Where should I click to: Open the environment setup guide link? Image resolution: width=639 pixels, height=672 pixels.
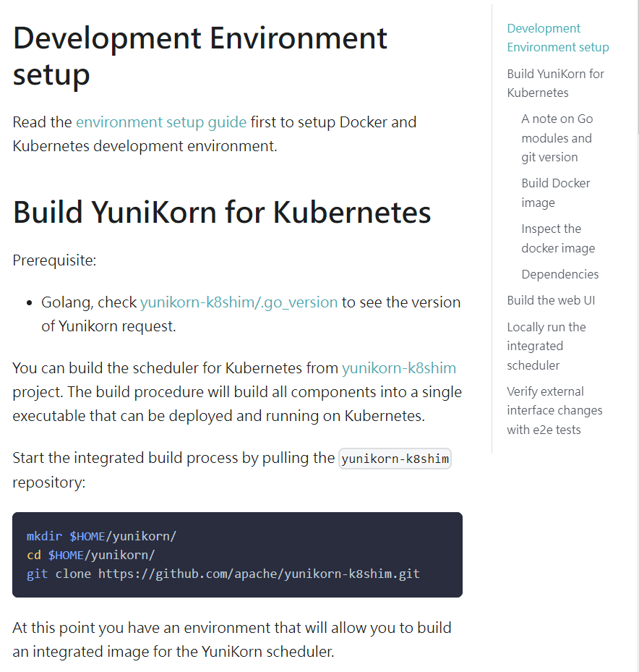click(161, 122)
